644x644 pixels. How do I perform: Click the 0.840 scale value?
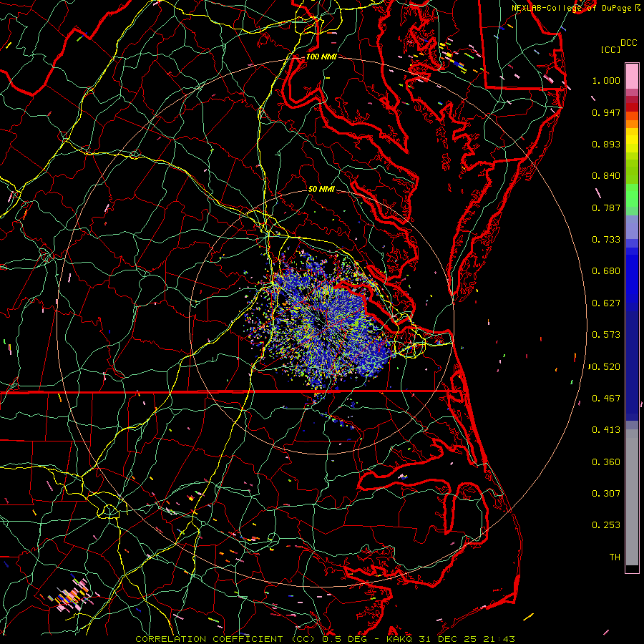(606, 176)
